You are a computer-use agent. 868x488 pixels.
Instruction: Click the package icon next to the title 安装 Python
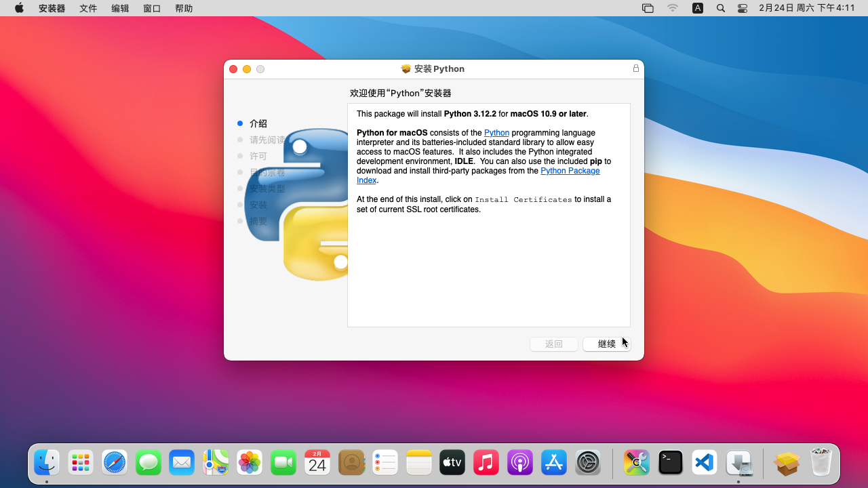406,68
